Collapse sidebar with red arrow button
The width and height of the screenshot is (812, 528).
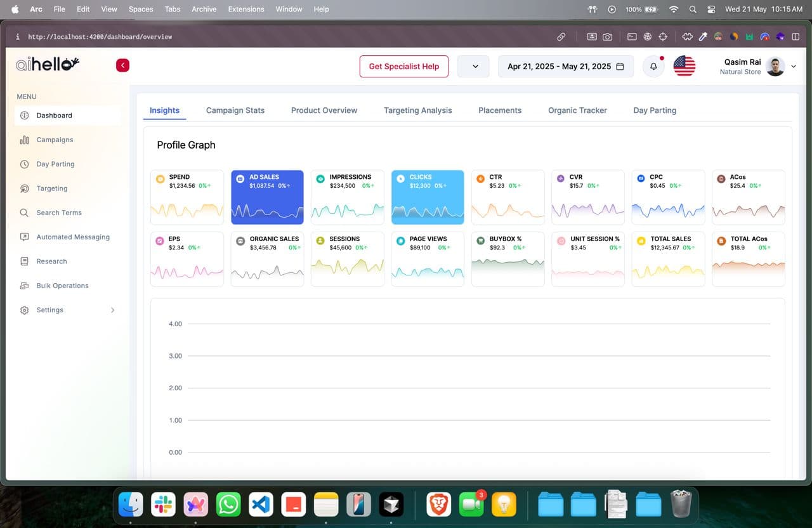[122, 65]
